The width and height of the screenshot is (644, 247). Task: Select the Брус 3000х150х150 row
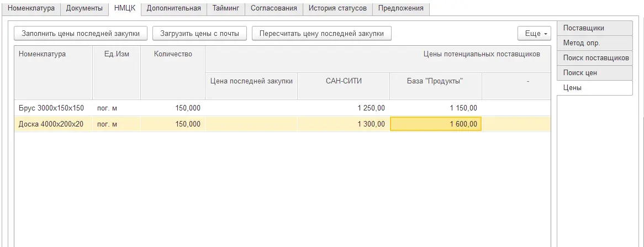(283, 108)
